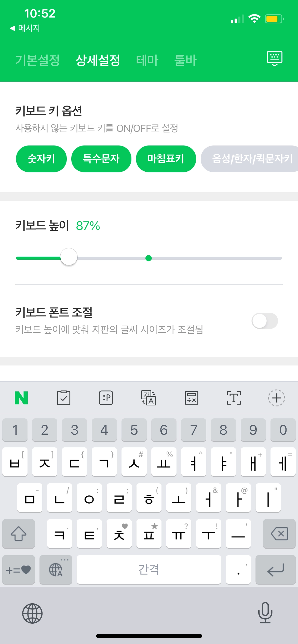Open the translate icon in keyboard toolbar
This screenshot has height=644, width=298.
pos(149,398)
